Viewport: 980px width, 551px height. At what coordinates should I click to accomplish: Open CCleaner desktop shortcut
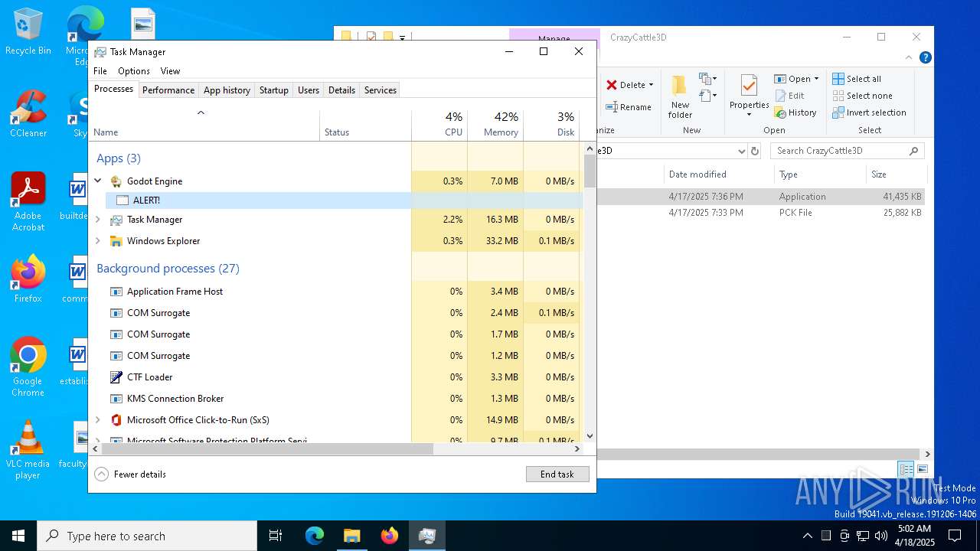point(28,115)
